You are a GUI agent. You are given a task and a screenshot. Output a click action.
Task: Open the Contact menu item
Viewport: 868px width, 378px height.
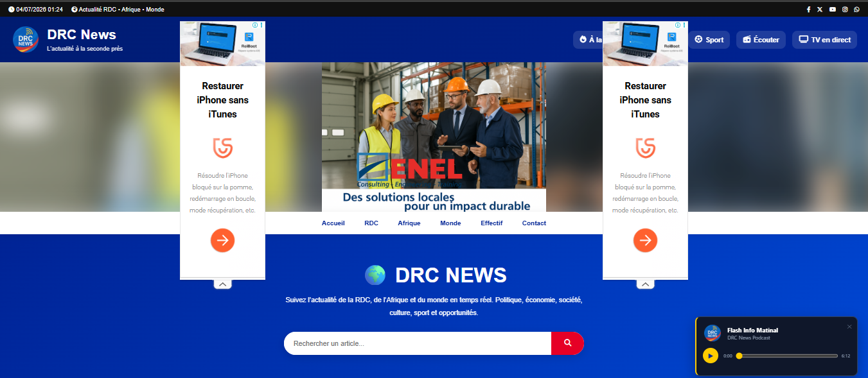pyautogui.click(x=534, y=223)
